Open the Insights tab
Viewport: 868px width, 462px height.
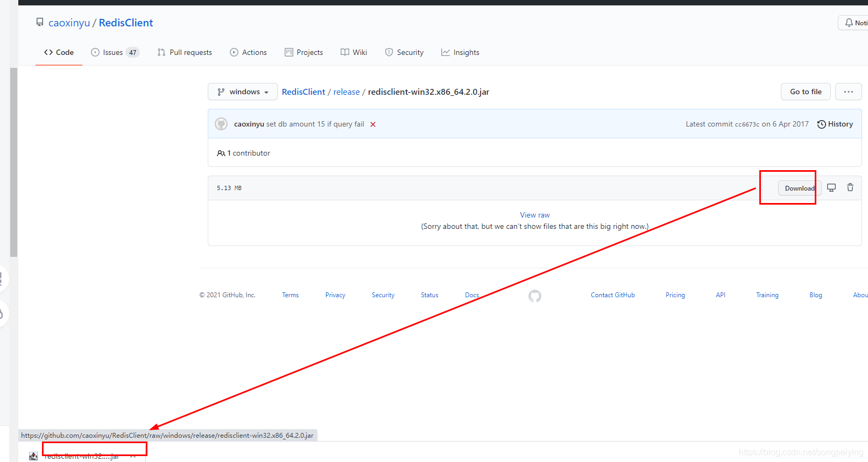point(460,52)
